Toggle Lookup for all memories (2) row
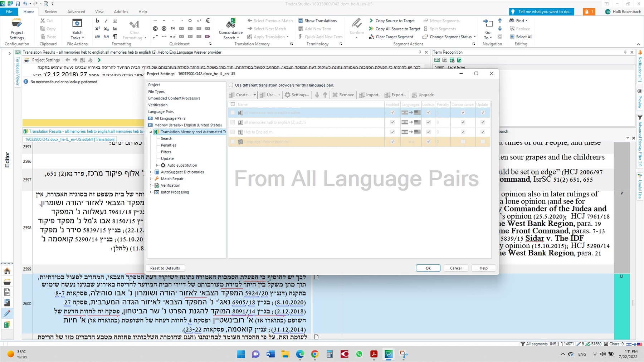Image resolution: width=644 pixels, height=362 pixels. (428, 122)
